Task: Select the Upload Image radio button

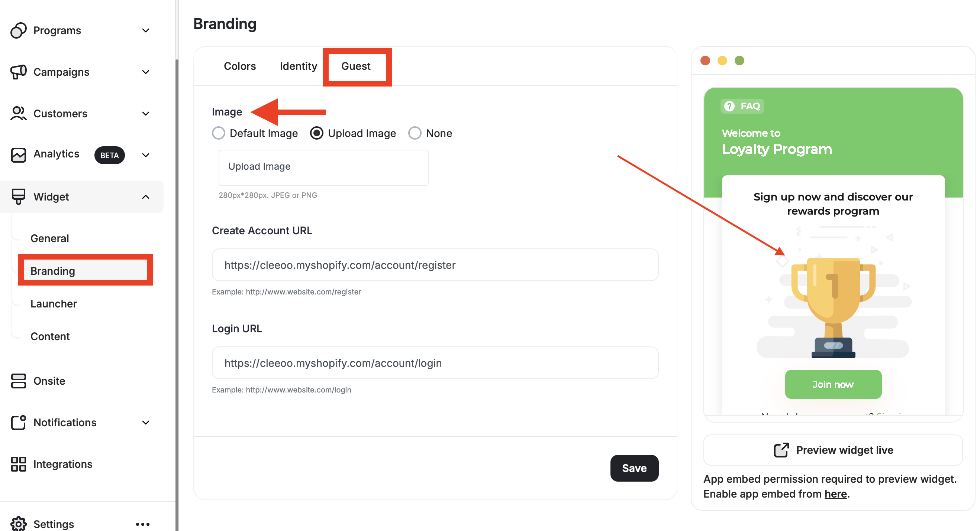Action: tap(317, 133)
